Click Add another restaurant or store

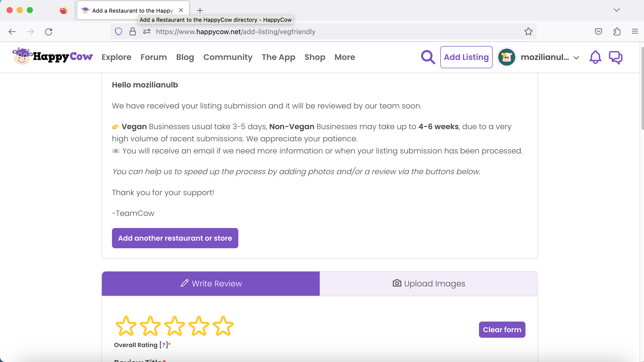tap(175, 238)
